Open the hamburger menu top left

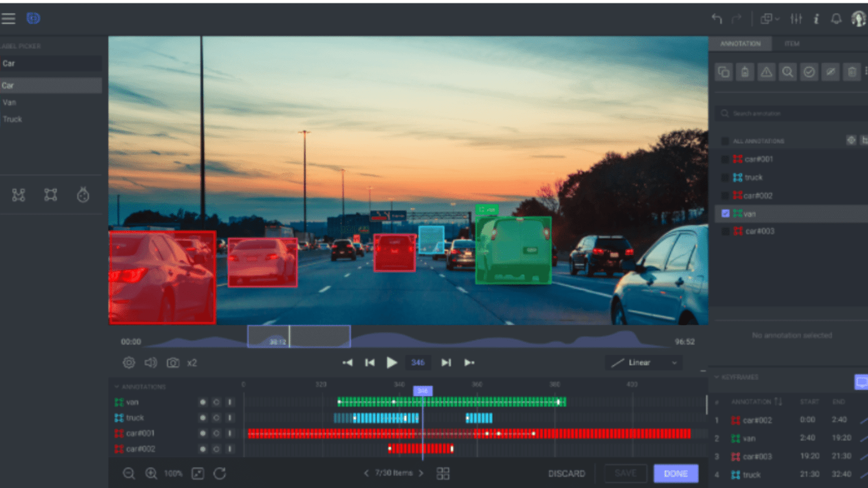click(8, 18)
